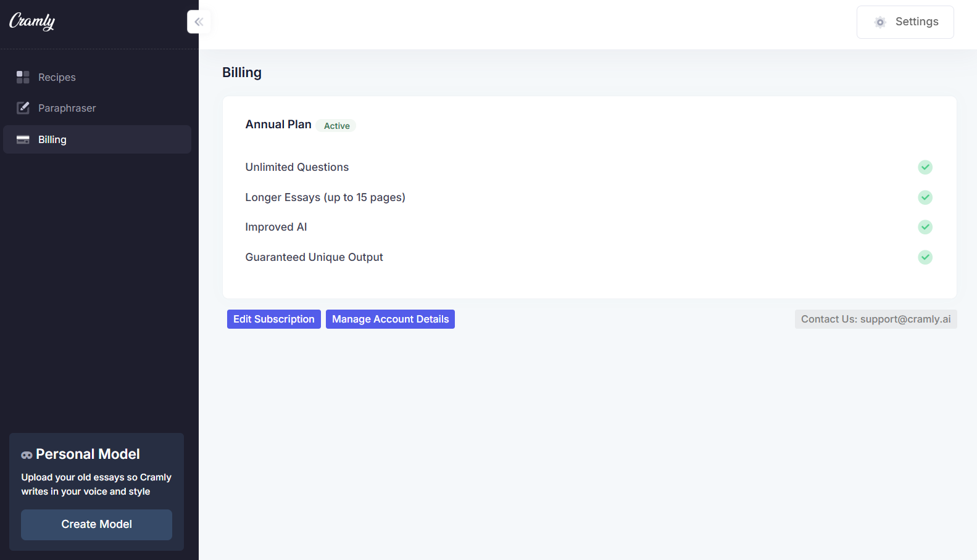977x560 pixels.
Task: Open Manage Account Details
Action: click(390, 319)
